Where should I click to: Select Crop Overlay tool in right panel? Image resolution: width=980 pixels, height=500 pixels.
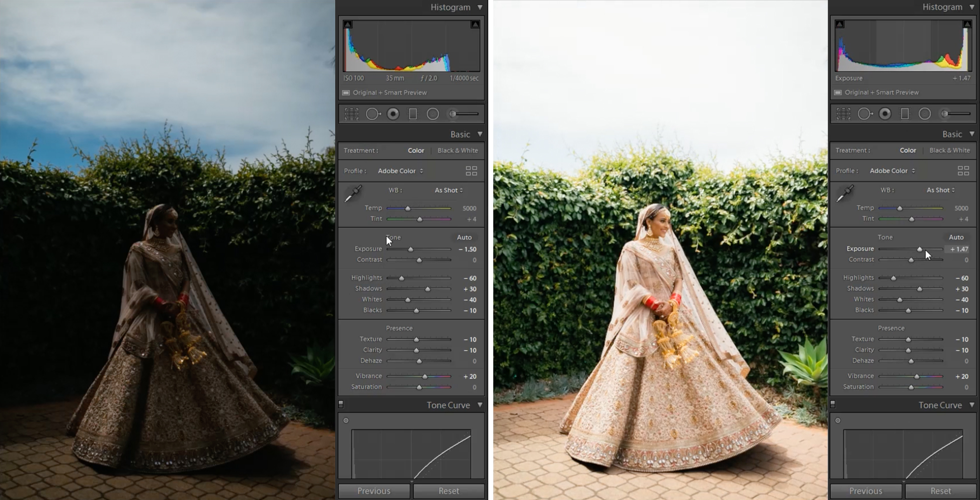[x=843, y=114]
